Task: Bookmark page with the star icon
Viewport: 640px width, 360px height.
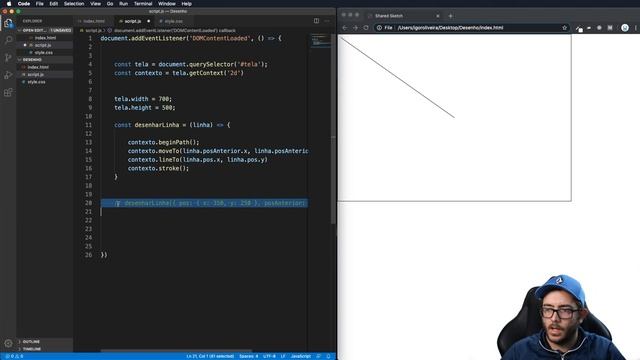Action: pyautogui.click(x=564, y=28)
